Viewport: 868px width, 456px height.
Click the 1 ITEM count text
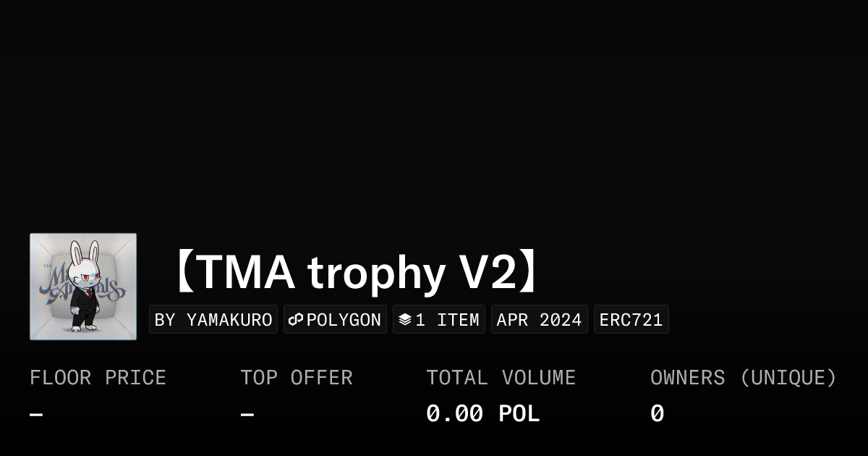447,319
